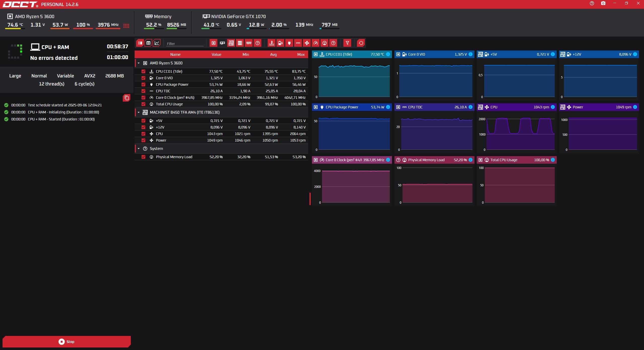Stop the running CPU + RAM test
Screen dimensions: 644x350
point(67,341)
